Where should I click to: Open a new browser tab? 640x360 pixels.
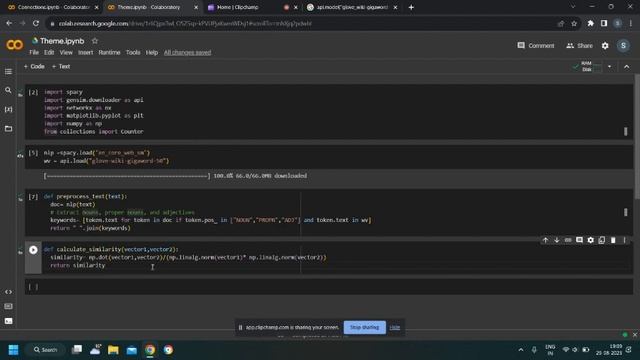(x=411, y=7)
